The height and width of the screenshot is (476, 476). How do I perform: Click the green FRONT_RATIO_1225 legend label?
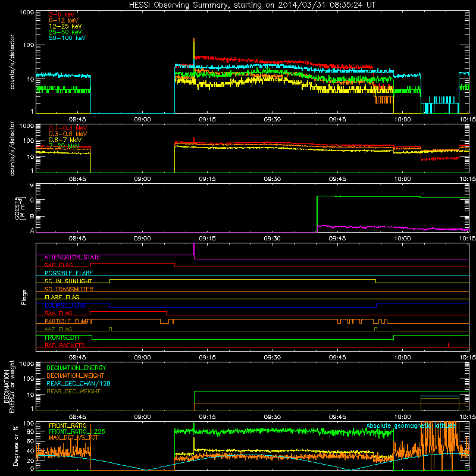point(77,431)
